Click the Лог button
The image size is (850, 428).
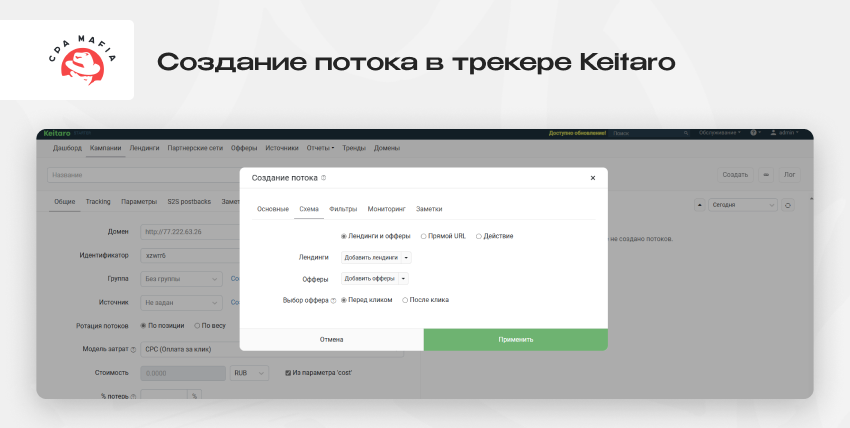pyautogui.click(x=789, y=175)
